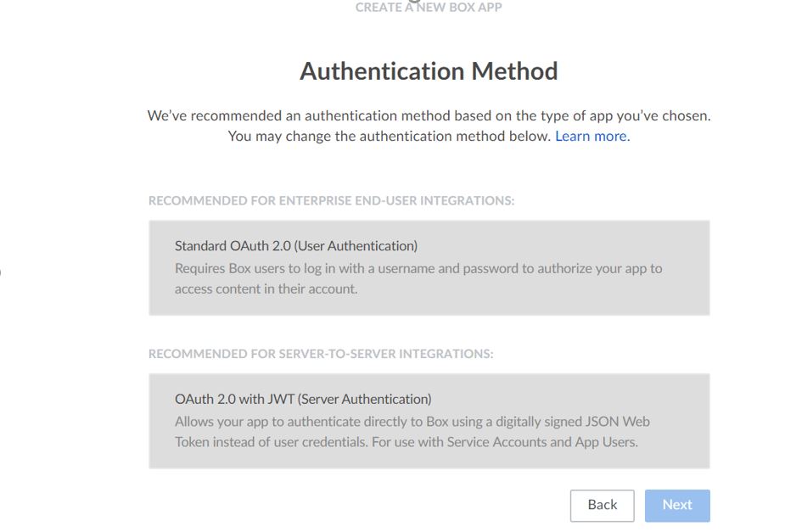This screenshot has height=532, width=785.
Task: Click the Authentication Method heading
Action: point(429,70)
